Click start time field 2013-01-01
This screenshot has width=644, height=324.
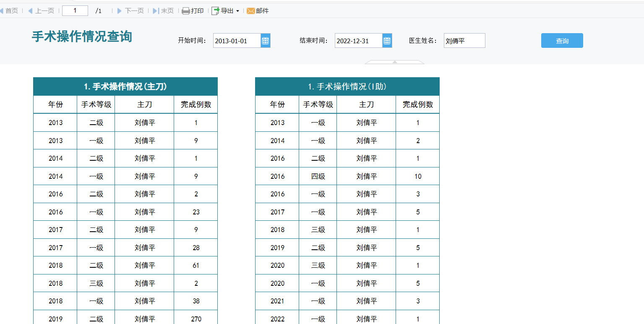point(237,41)
